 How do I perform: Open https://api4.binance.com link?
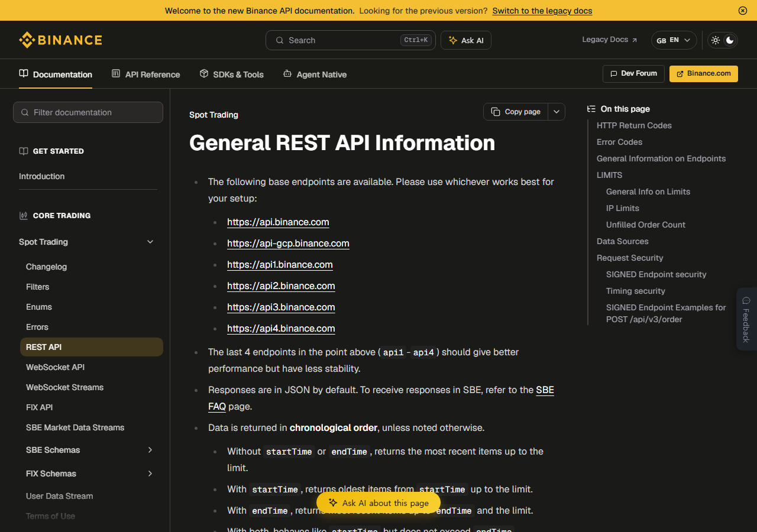[x=281, y=329]
